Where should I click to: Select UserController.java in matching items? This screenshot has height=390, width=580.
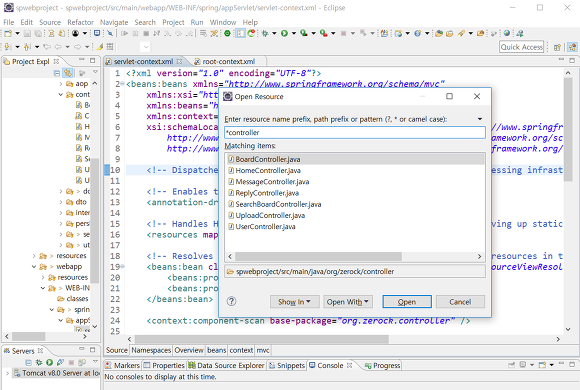point(355,226)
